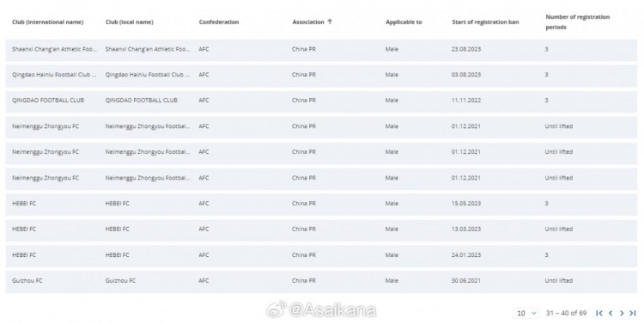Sort by Club (local name) header

coord(130,22)
